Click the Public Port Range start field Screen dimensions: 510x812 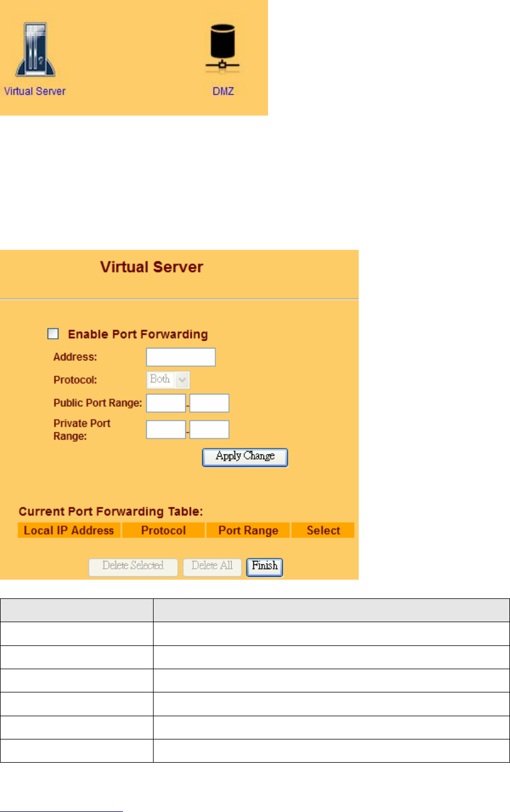[166, 403]
